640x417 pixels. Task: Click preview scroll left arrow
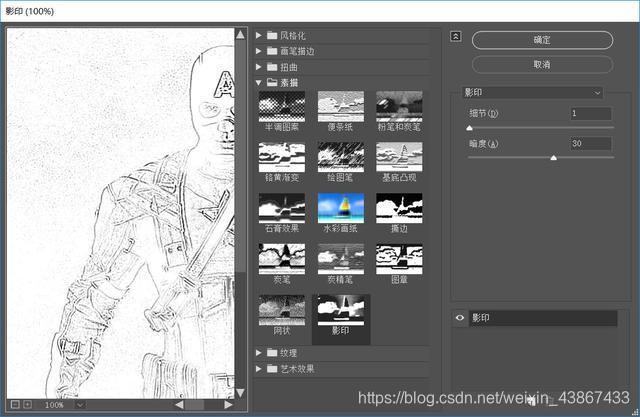[179, 404]
